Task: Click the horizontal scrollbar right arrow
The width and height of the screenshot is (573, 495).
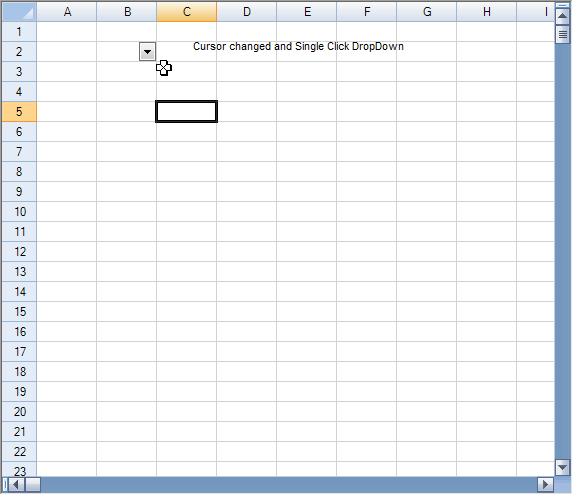Action: click(x=546, y=485)
